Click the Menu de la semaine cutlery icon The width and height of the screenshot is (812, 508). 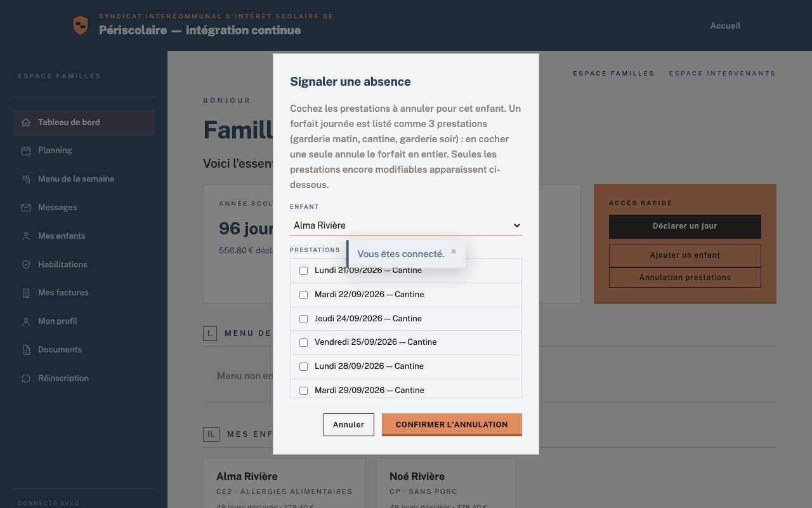pyautogui.click(x=26, y=179)
